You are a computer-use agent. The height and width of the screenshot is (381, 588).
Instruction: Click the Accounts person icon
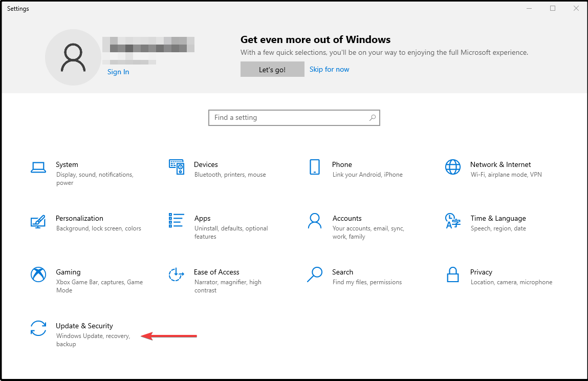(315, 221)
